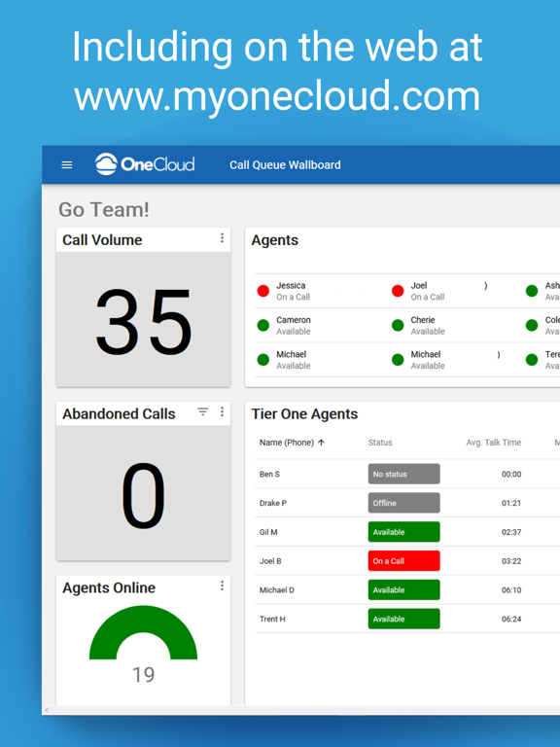Click the horizontal scrollbar left arrow
The image size is (560, 747).
point(47,710)
